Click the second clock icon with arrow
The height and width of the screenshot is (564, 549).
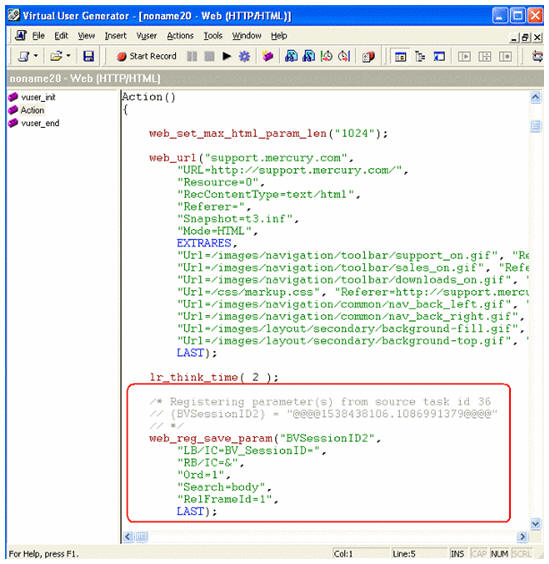point(344,56)
